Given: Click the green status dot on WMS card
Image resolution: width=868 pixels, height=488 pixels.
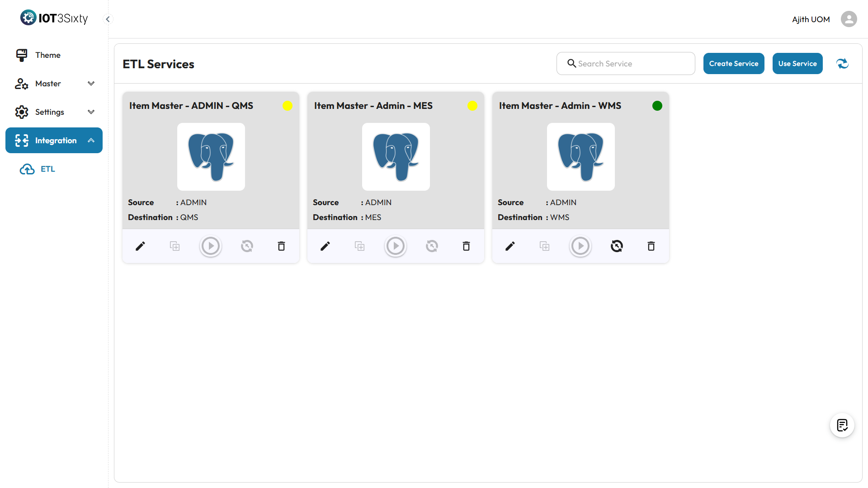Looking at the screenshot, I should (657, 106).
